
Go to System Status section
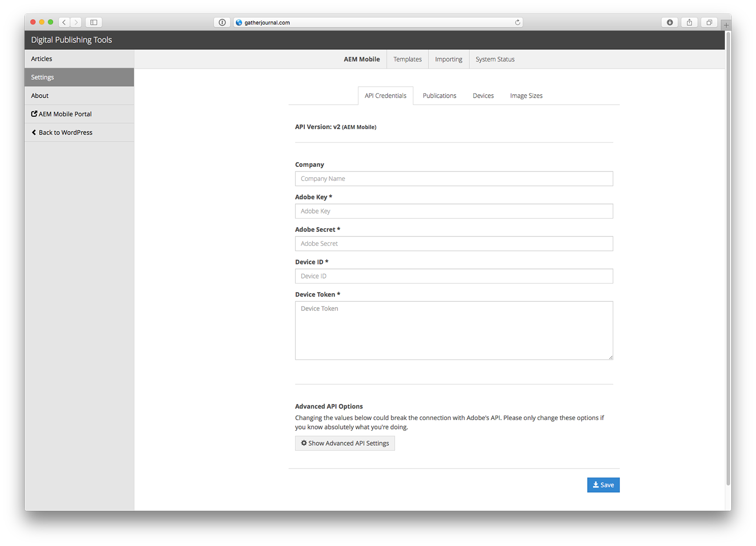495,59
